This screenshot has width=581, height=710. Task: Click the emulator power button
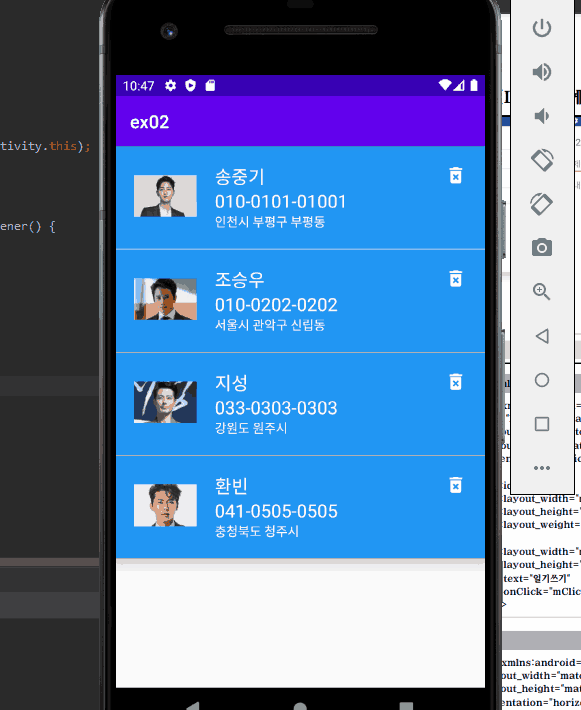[542, 28]
